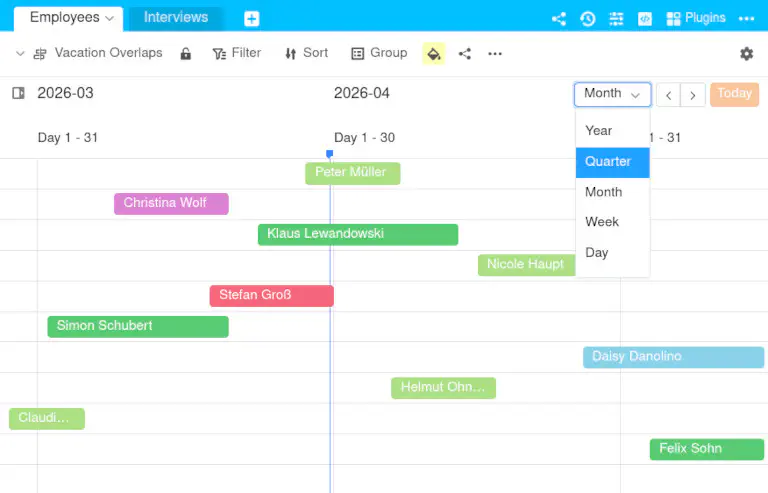Jump to Today on timeline
The image size is (768, 493).
tap(734, 94)
